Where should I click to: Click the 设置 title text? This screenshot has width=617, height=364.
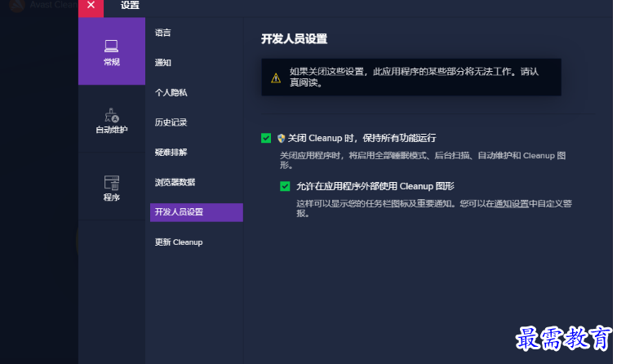[x=130, y=5]
